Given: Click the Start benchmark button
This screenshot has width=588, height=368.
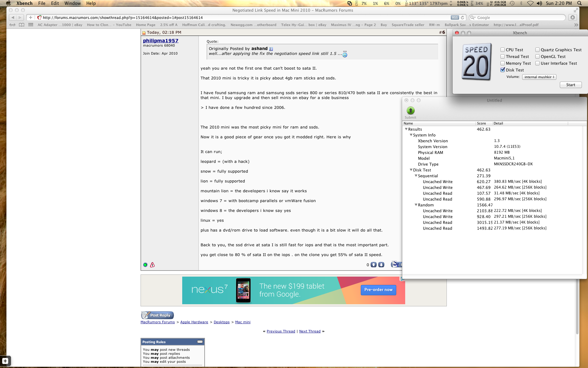Looking at the screenshot, I should tap(570, 85).
